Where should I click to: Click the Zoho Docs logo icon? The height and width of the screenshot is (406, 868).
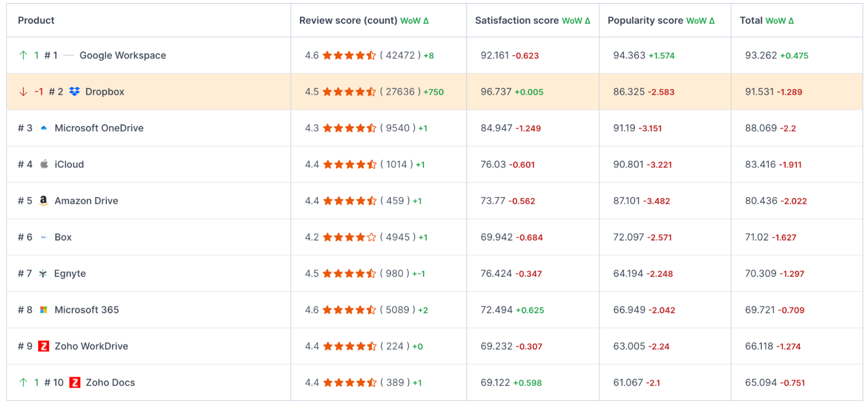click(75, 383)
